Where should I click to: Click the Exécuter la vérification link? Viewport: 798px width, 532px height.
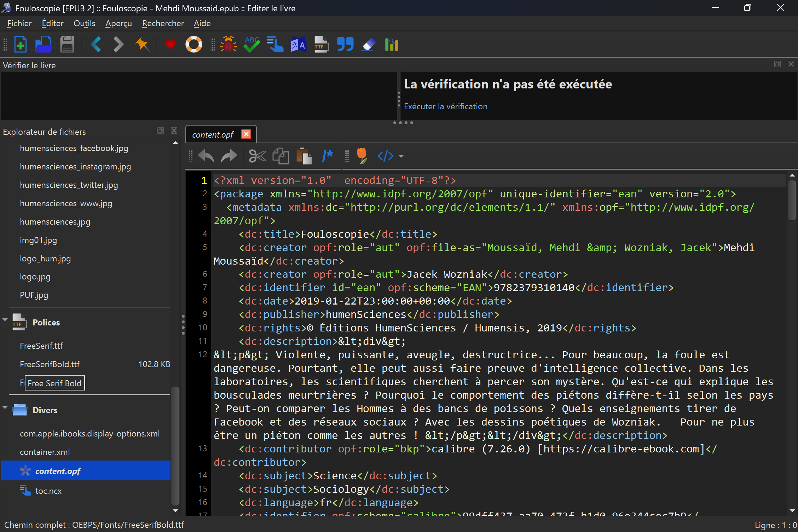click(x=445, y=106)
